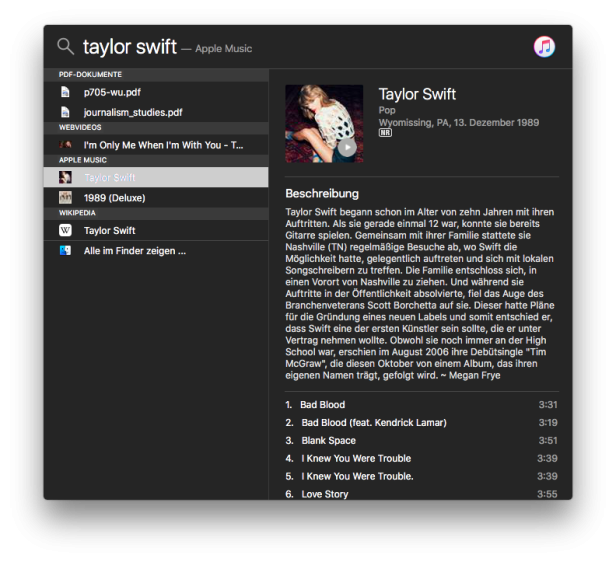This screenshot has height=562, width=616.
Task: Select Taylor Swift Apple Music result
Action: [x=156, y=178]
